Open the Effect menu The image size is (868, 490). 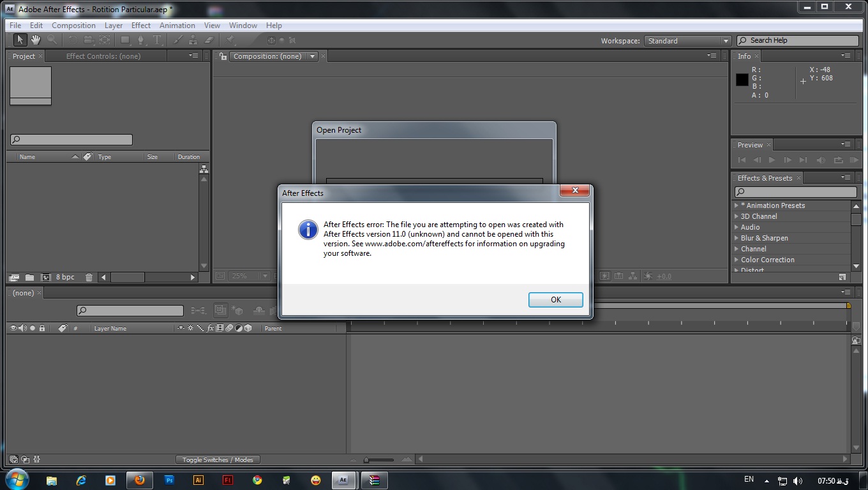click(141, 26)
